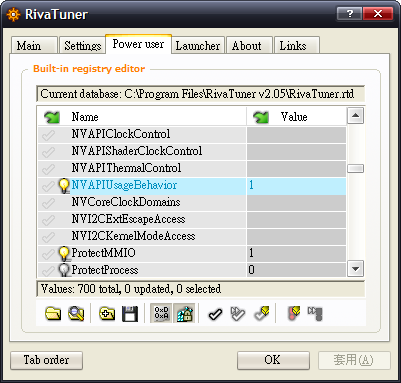401x383 pixels.
Task: Toggle hexadecimal 0xD 0xA display mode
Action: [161, 313]
